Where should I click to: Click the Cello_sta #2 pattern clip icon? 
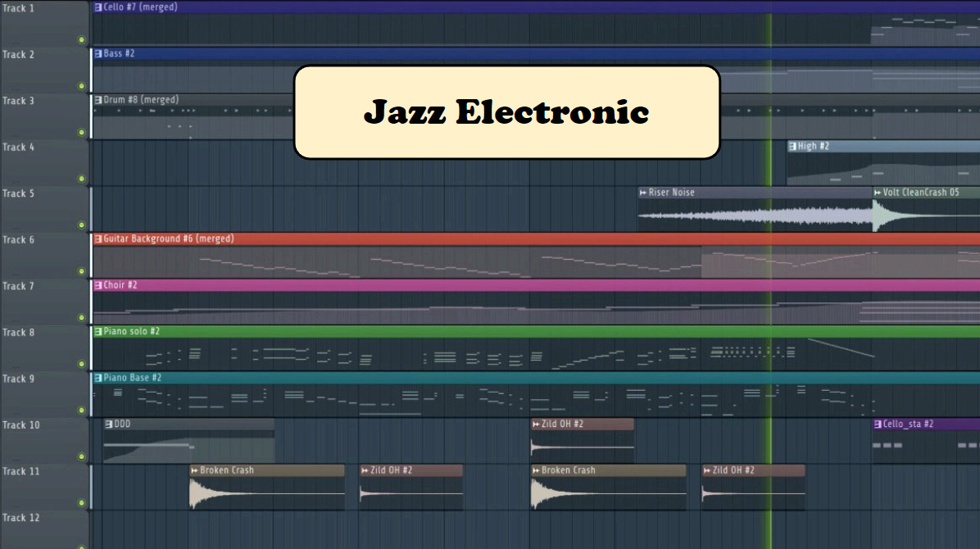[878, 424]
